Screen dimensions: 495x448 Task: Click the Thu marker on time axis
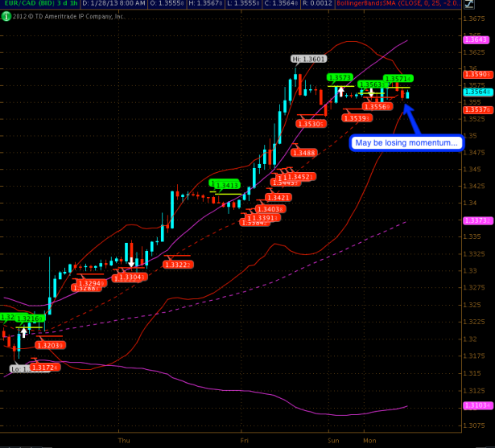[x=123, y=442]
